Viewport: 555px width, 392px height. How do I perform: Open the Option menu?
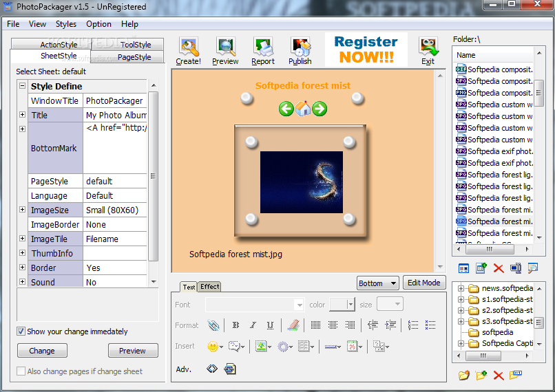coord(98,24)
